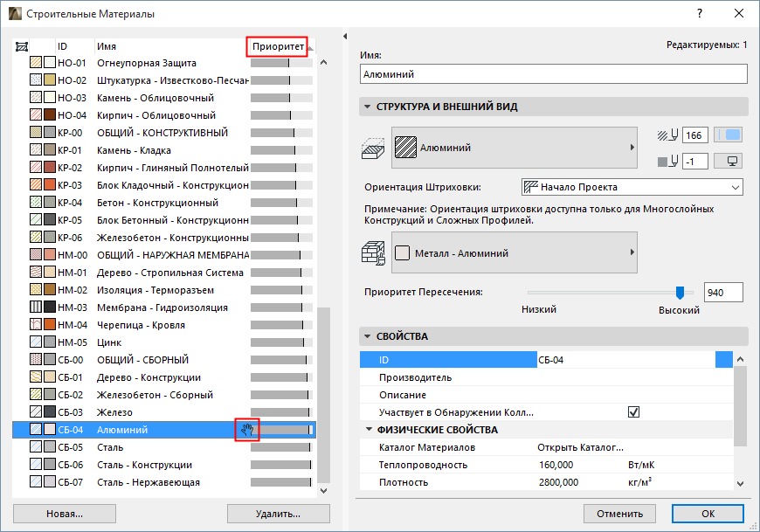This screenshot has height=532, width=760.
Task: Click the properties panel scroll down arrow
Action: [740, 483]
